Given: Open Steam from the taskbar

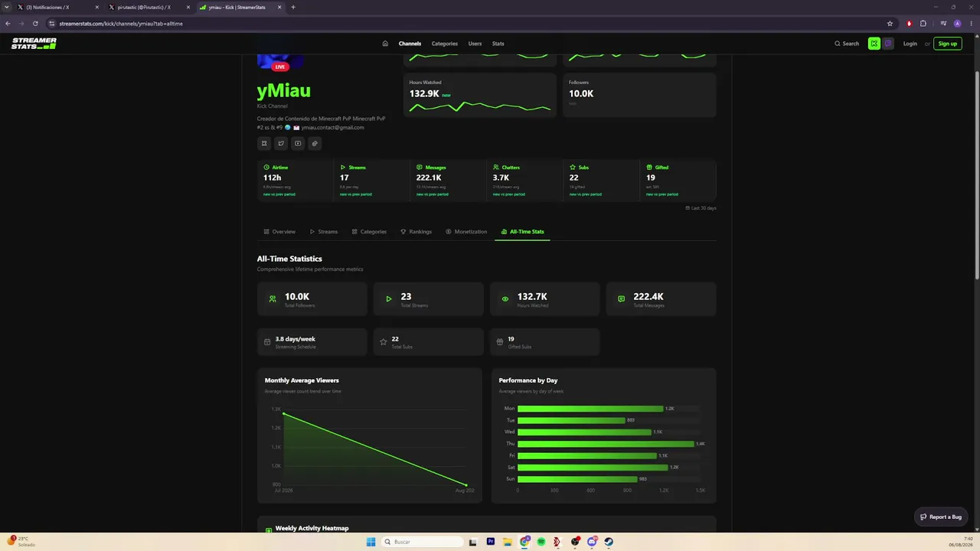Looking at the screenshot, I should [x=609, y=542].
